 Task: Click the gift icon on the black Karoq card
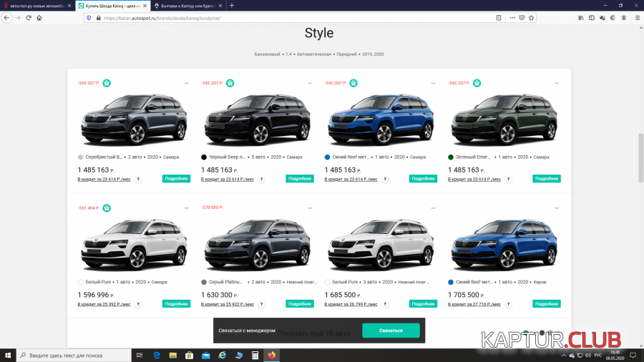[230, 83]
